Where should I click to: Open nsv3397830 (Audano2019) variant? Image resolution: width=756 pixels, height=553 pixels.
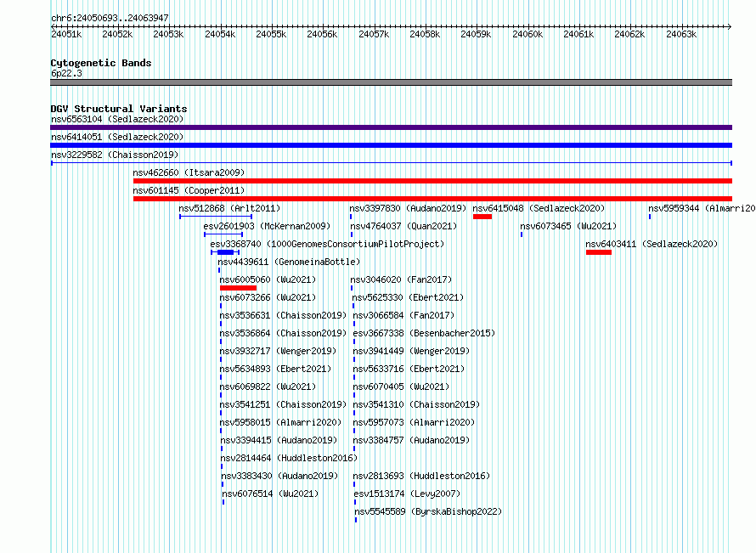(408, 208)
